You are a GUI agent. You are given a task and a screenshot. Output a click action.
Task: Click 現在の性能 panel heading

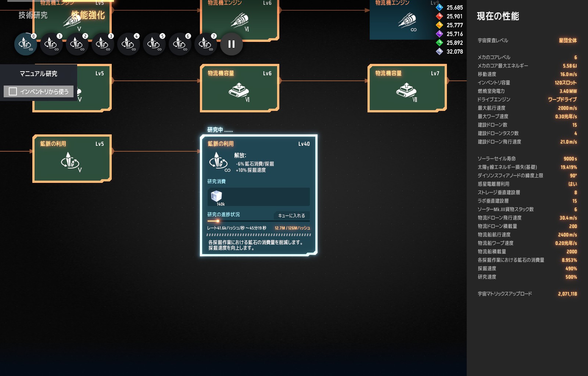point(498,16)
